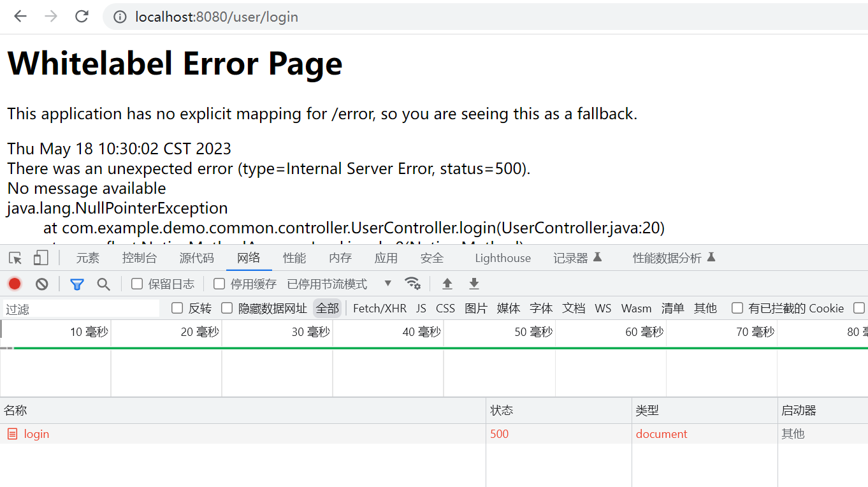Image resolution: width=868 pixels, height=487 pixels.
Task: Select the 全部 filter type
Action: pyautogui.click(x=328, y=309)
